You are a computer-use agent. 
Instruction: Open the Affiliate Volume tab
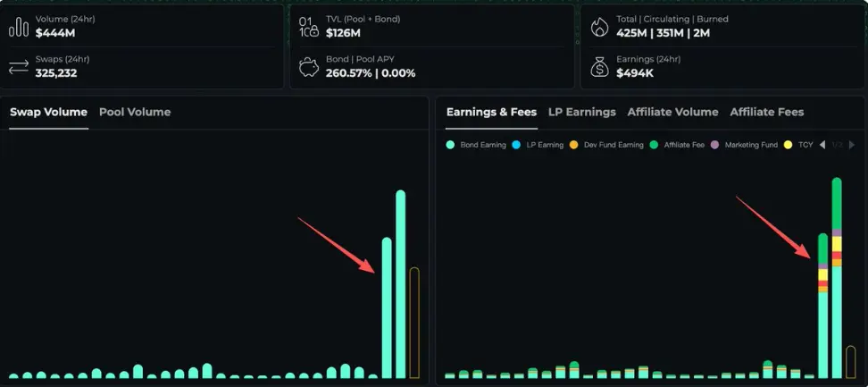[672, 112]
